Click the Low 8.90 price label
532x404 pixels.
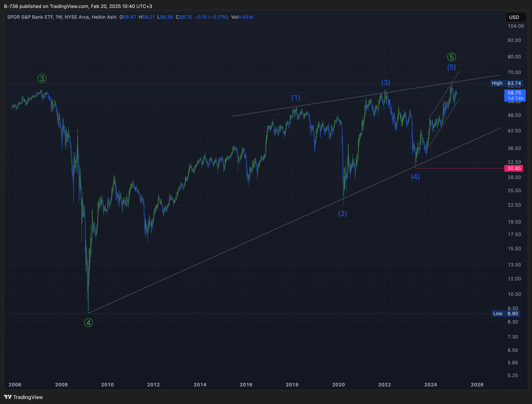(506, 314)
